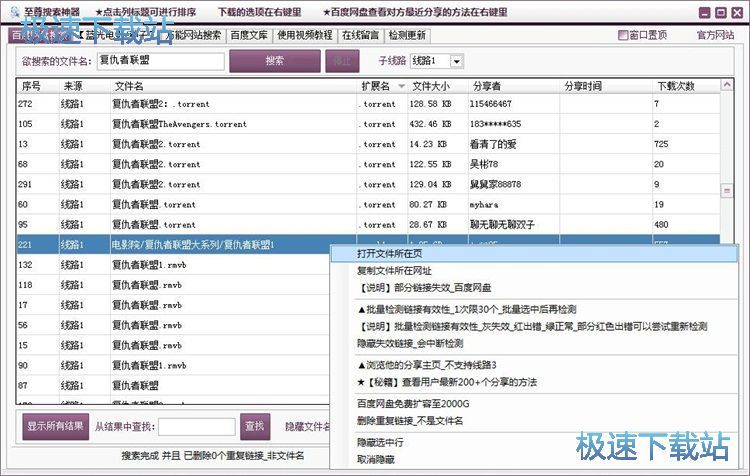This screenshot has height=476, width=750.
Task: Open the 在线留言 tab
Action: click(360, 35)
